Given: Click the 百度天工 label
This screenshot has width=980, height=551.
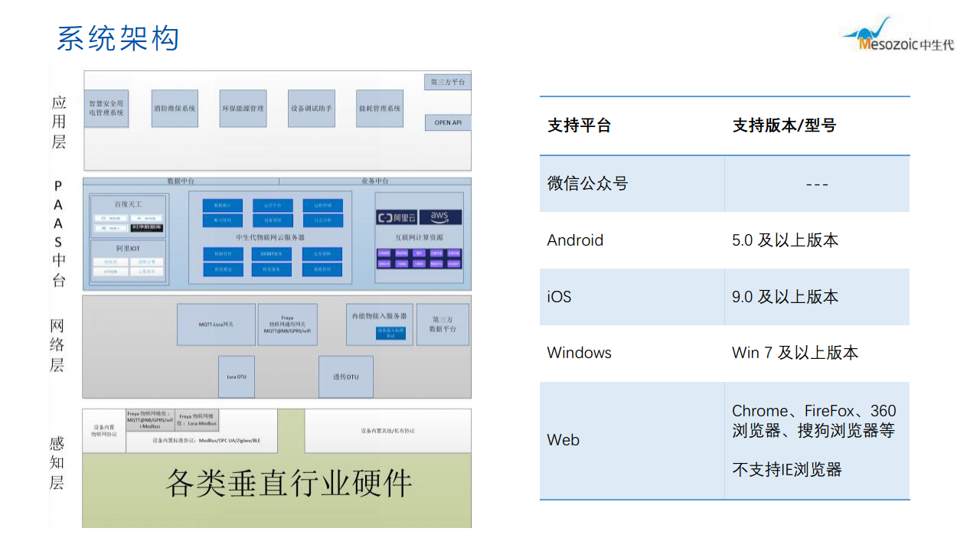Looking at the screenshot, I should 128,204.
